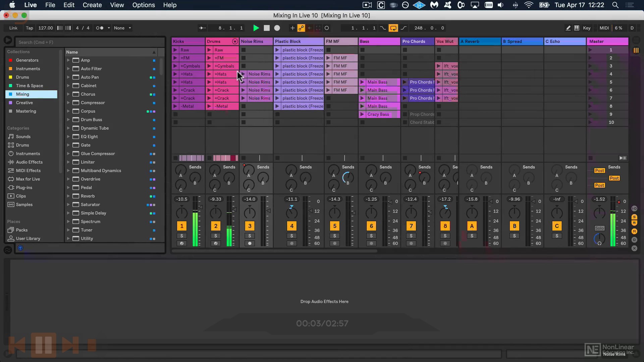Toggle the MIDI Map Mode switch

(x=604, y=28)
